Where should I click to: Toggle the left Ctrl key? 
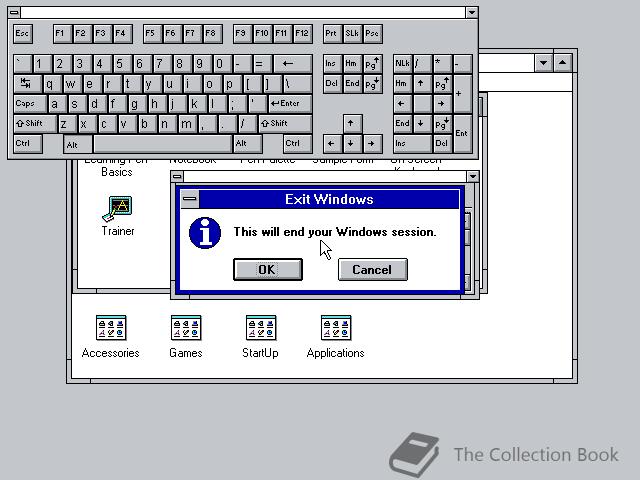click(x=28, y=144)
